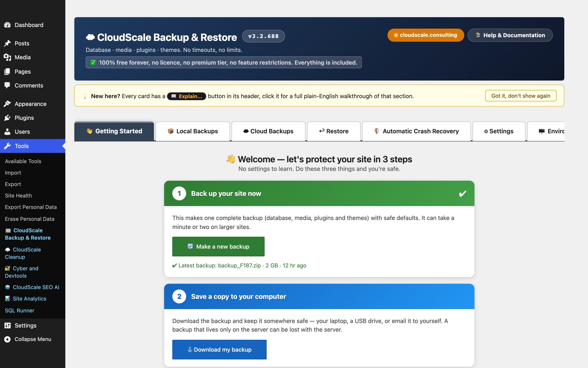Click the Comments speech bubble icon
This screenshot has height=368, width=588.
click(7, 85)
